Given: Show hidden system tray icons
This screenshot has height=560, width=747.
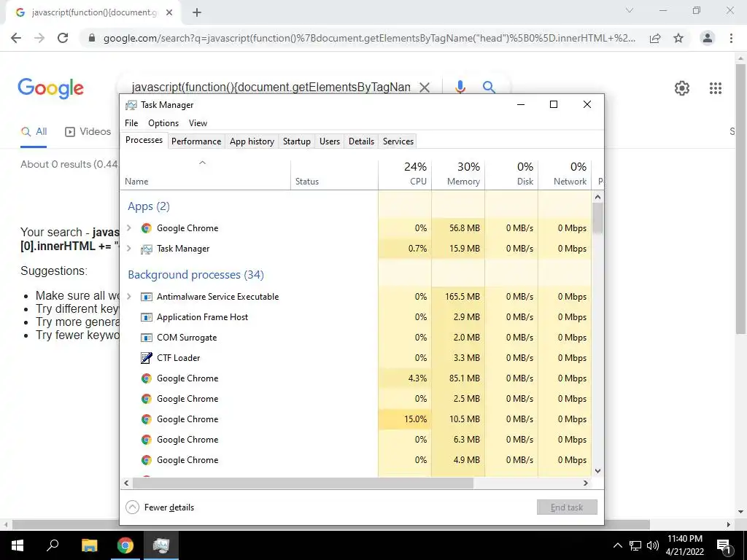Looking at the screenshot, I should [x=617, y=545].
